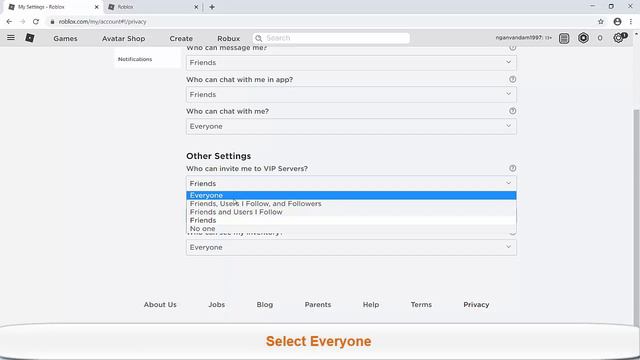Open the Parents footer link

[x=318, y=304]
